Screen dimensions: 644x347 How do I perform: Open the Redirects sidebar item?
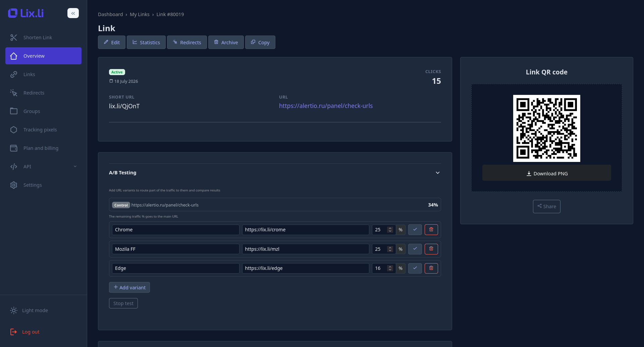[x=43, y=93]
